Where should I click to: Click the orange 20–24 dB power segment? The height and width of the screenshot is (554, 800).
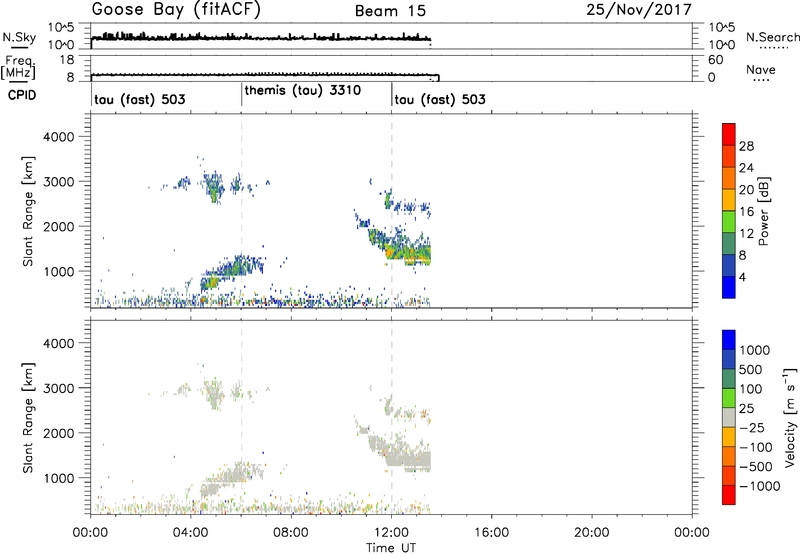pyautogui.click(x=729, y=178)
